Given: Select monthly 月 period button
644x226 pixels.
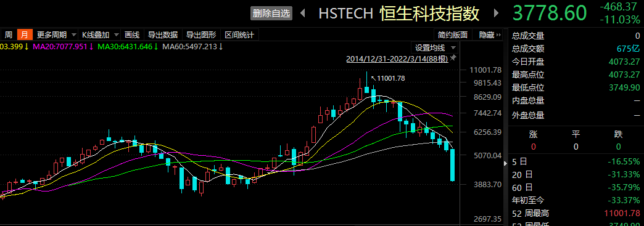Looking at the screenshot, I should [x=25, y=35].
